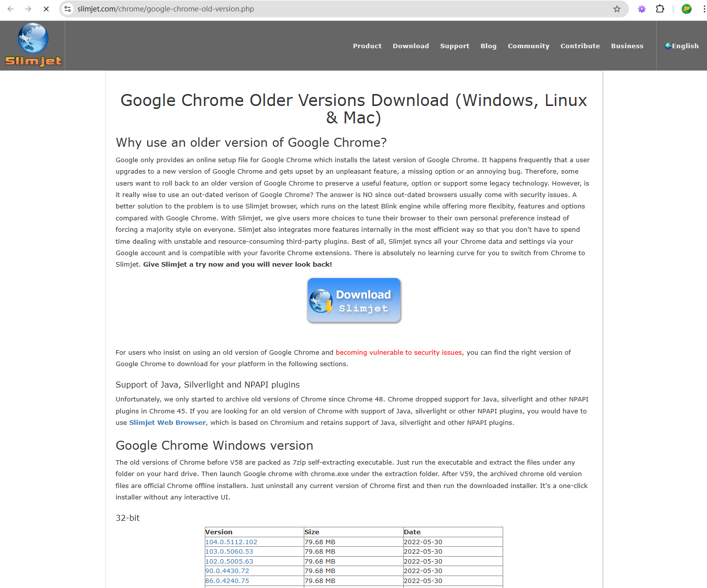Open the English language selector
The height and width of the screenshot is (588, 707).
click(682, 46)
